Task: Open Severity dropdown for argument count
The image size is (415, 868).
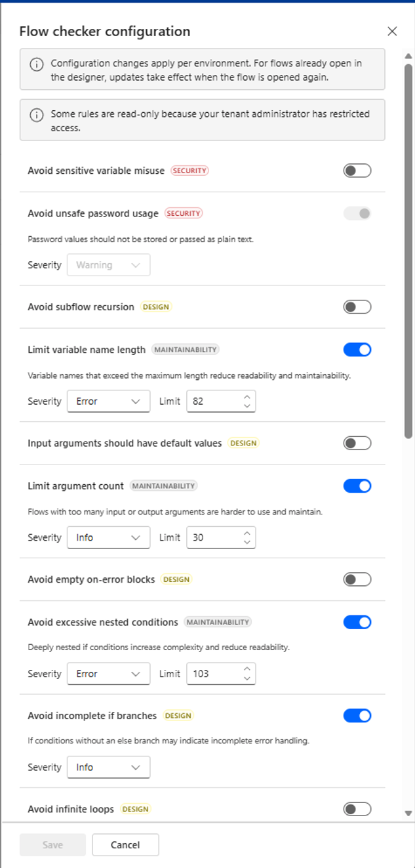Action: click(x=108, y=537)
